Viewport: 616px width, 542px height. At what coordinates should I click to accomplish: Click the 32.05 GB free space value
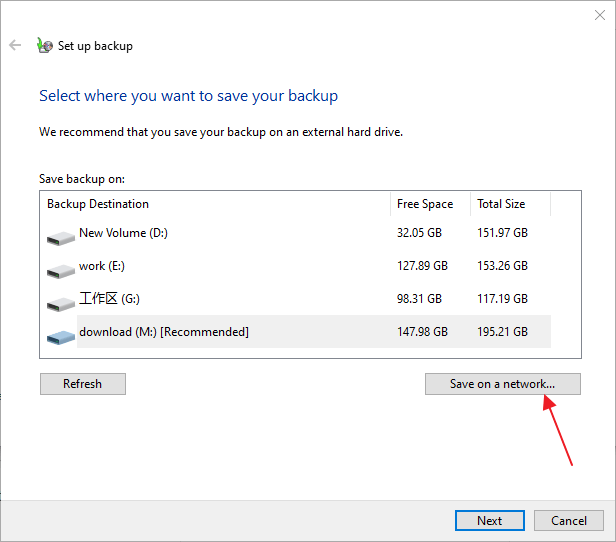click(x=422, y=233)
